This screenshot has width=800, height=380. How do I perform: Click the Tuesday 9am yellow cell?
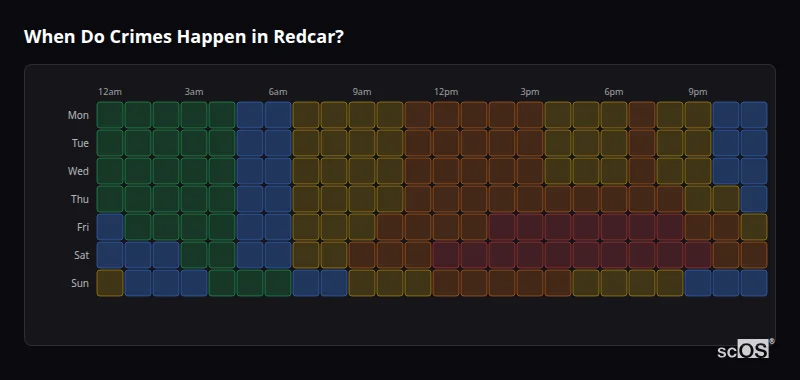click(x=362, y=143)
